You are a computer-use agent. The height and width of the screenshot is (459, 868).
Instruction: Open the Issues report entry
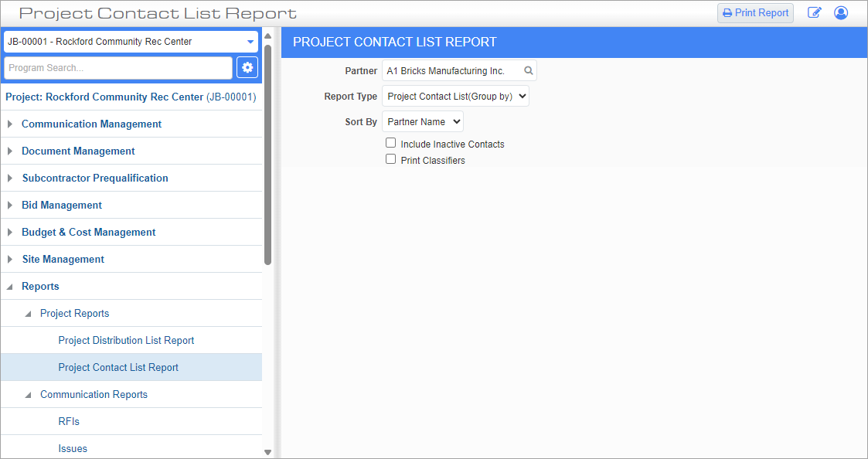click(73, 448)
